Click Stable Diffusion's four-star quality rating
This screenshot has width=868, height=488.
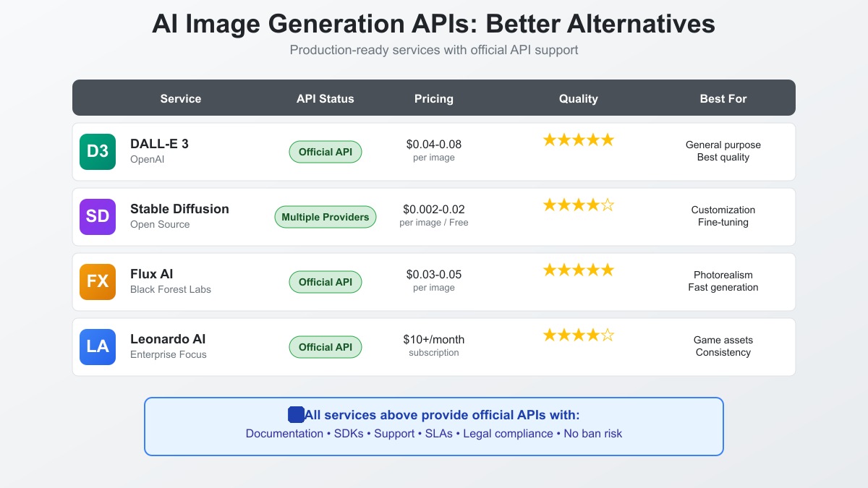point(579,205)
